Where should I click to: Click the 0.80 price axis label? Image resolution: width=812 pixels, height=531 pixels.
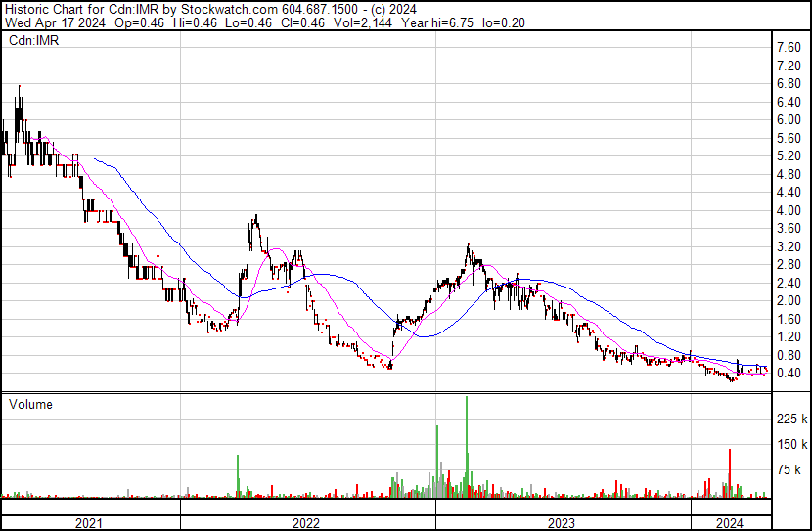(x=789, y=355)
